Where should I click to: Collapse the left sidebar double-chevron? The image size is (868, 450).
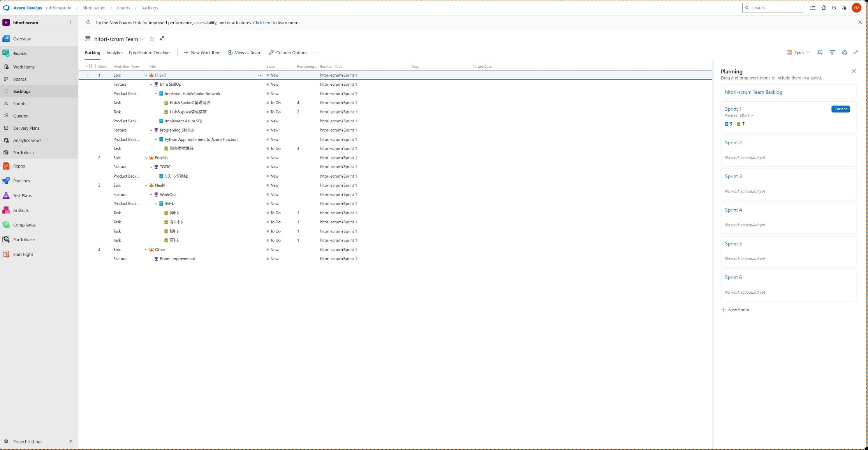click(71, 441)
